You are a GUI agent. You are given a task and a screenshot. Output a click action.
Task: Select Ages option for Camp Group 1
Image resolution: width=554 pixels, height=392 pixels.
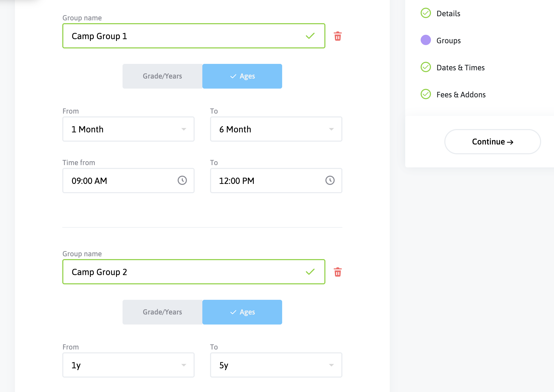242,76
